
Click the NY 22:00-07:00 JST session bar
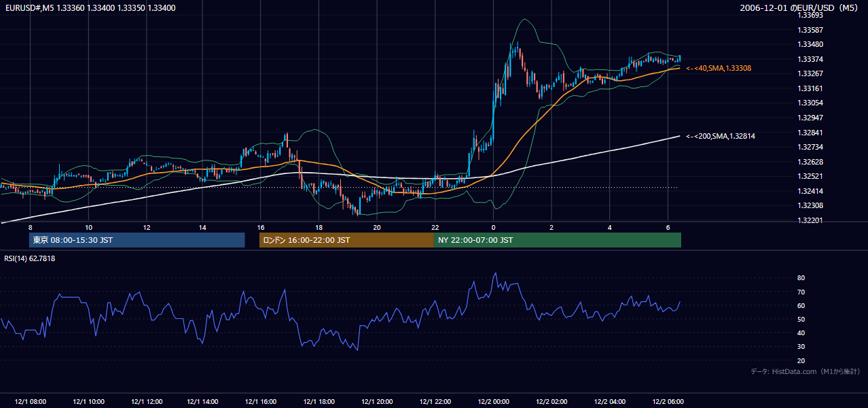click(558, 240)
